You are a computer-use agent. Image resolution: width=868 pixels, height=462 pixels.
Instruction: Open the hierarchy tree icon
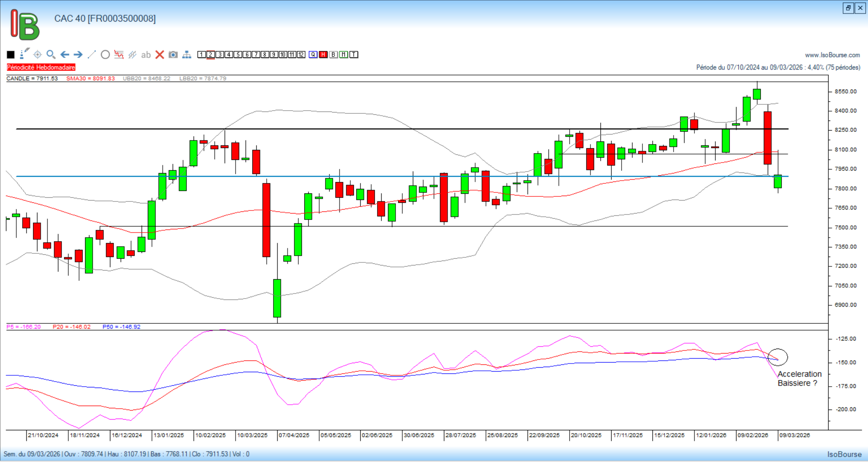pyautogui.click(x=187, y=55)
